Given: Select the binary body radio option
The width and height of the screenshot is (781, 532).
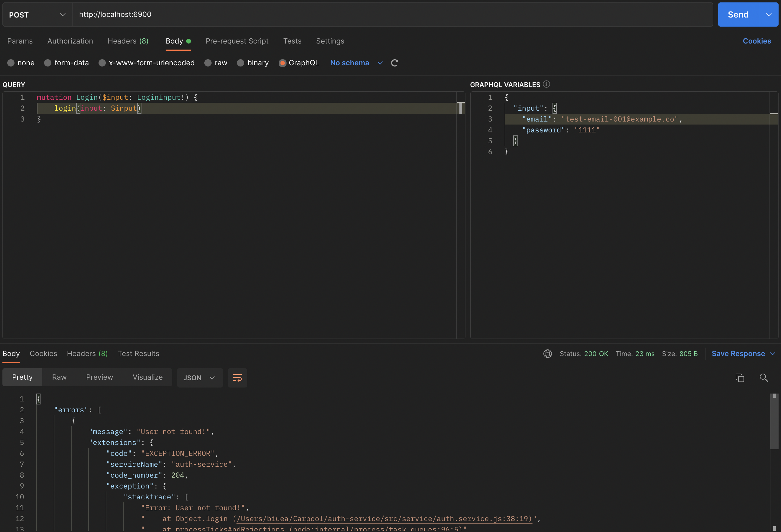Looking at the screenshot, I should tap(241, 63).
